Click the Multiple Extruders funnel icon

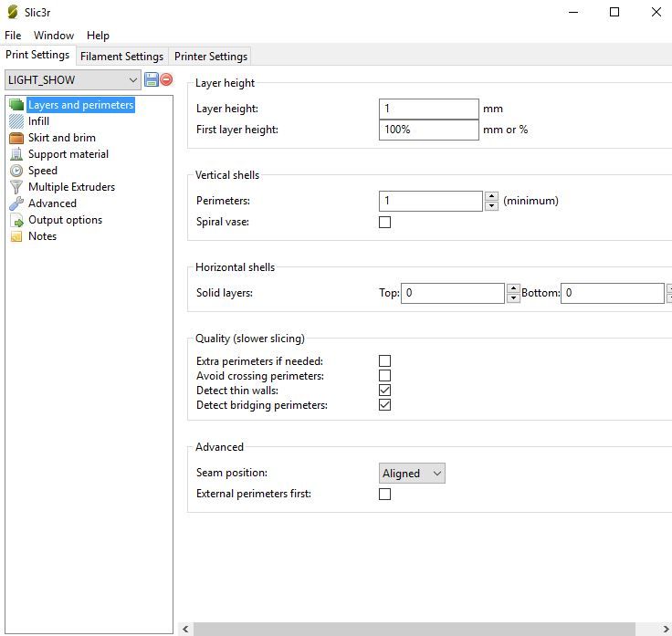(x=16, y=187)
